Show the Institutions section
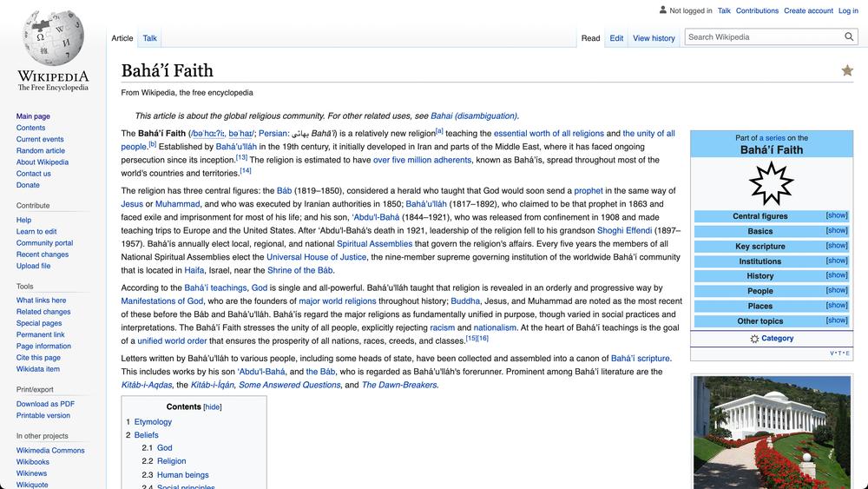Viewport: 868px width, 489px height. tap(837, 261)
